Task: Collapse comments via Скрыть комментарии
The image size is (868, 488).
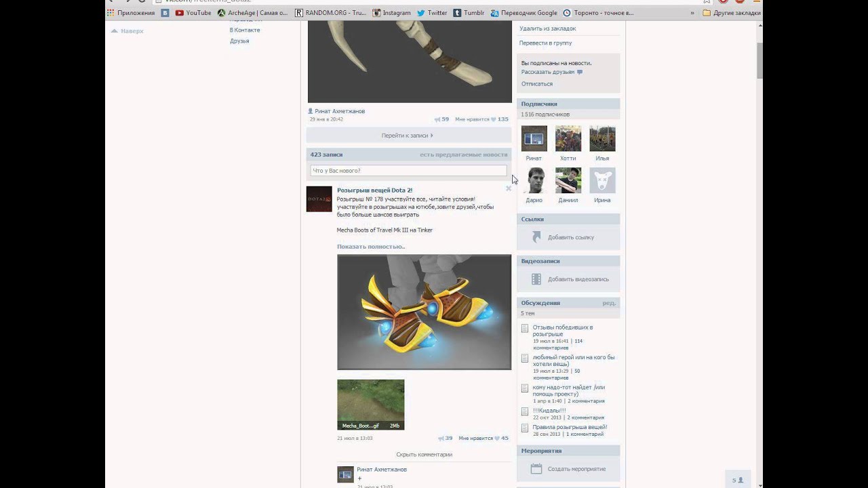Action: click(424, 455)
